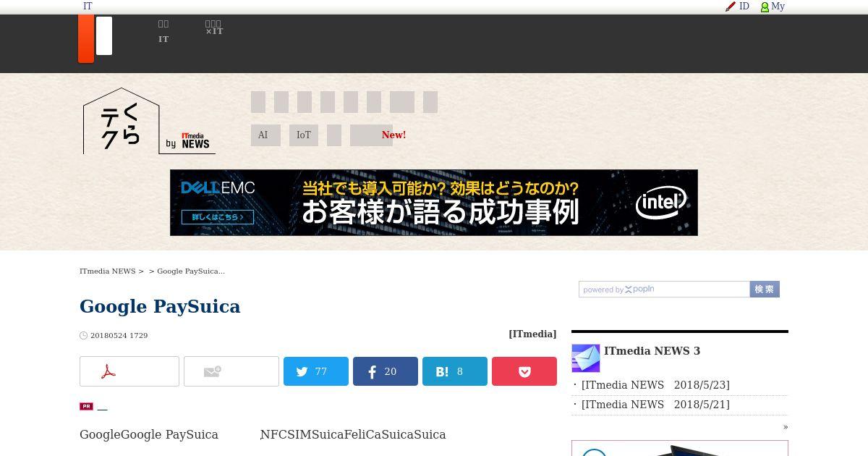Click the 'Google PaySuica' article headline

click(x=160, y=306)
